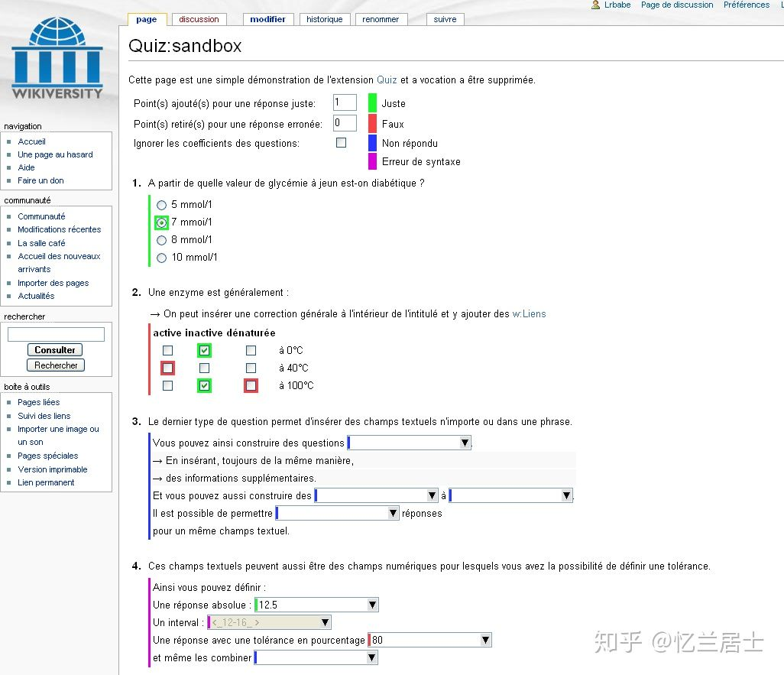
Task: Open the Communauté sidebar link
Action: [x=41, y=216]
